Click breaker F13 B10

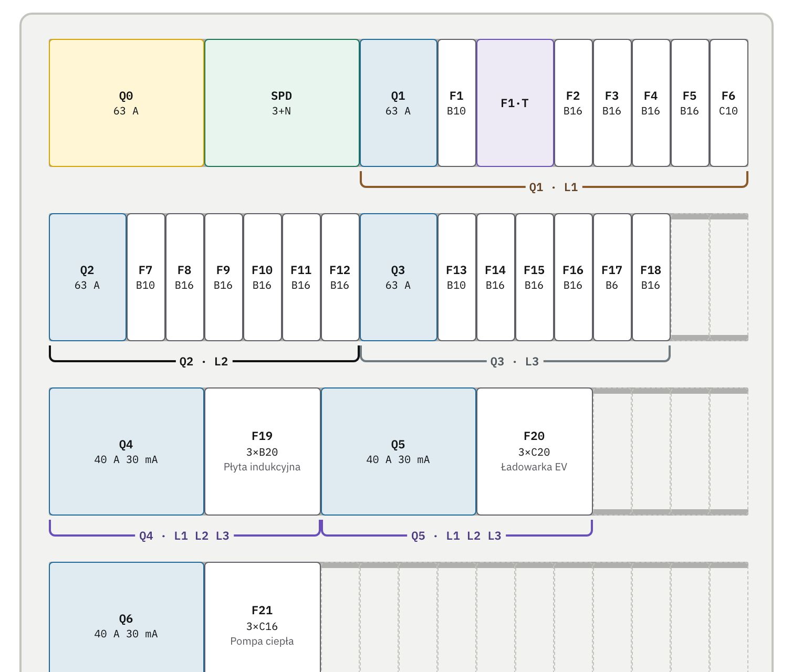pos(457,277)
